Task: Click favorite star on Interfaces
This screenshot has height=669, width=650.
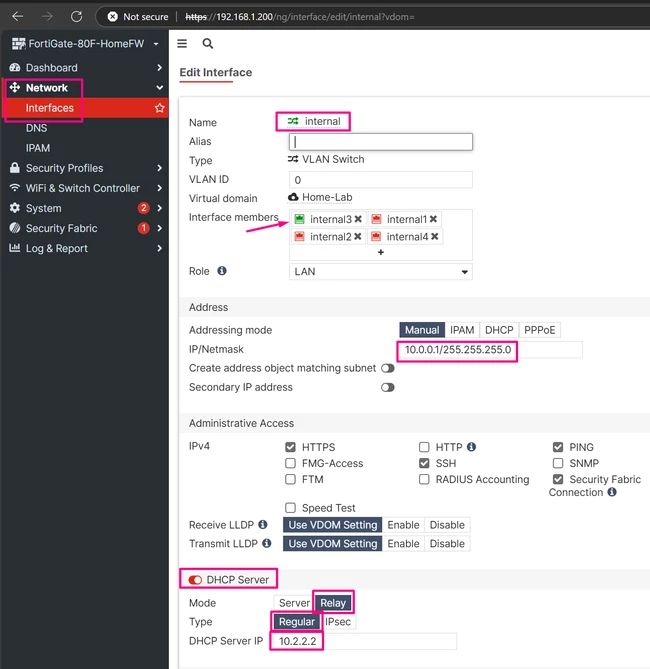Action: pyautogui.click(x=160, y=108)
